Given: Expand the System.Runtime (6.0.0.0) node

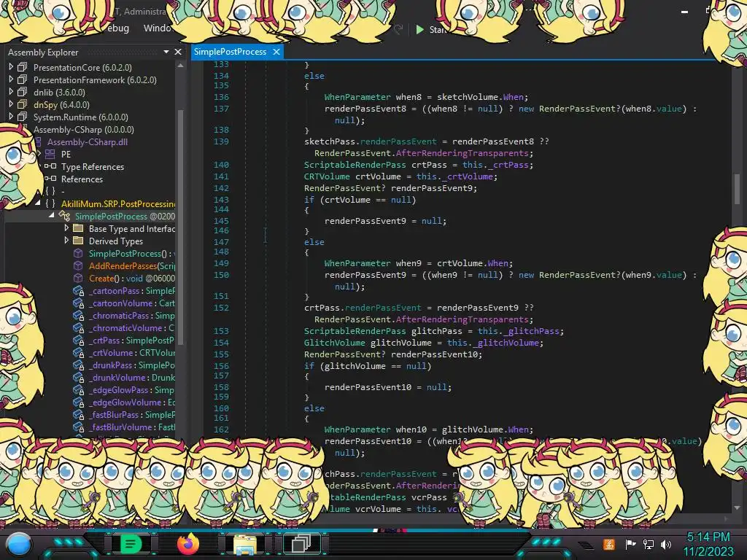Looking at the screenshot, I should pos(11,117).
